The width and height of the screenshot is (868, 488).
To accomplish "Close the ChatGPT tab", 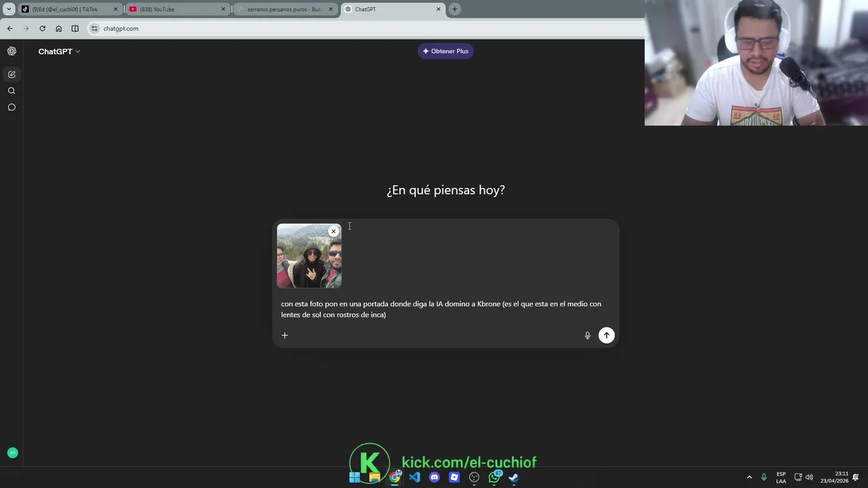I will click(x=438, y=9).
